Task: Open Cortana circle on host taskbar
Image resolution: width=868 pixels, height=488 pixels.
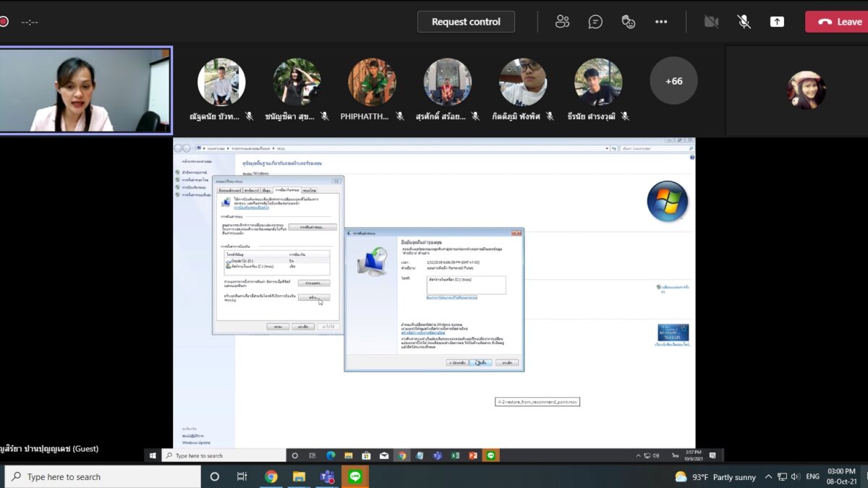Action: (214, 476)
